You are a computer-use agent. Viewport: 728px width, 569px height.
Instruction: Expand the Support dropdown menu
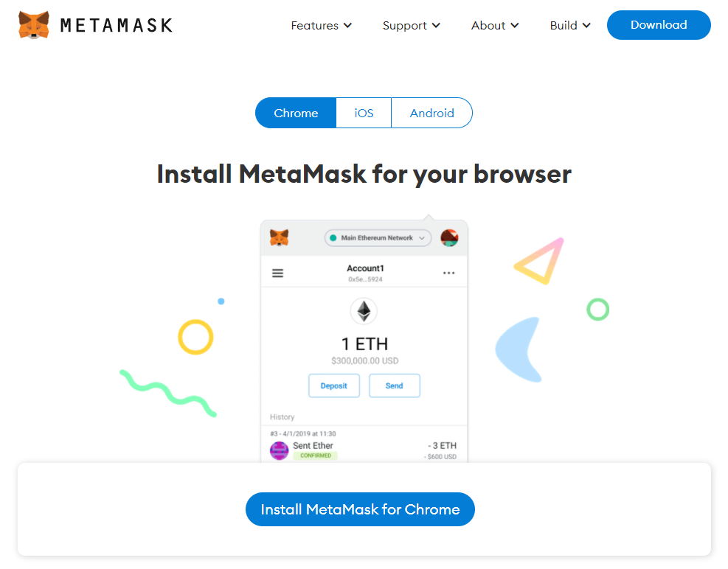(x=412, y=26)
